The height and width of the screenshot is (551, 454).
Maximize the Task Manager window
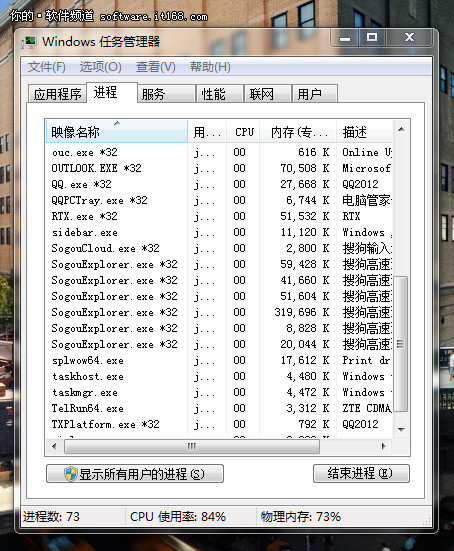coord(372,37)
